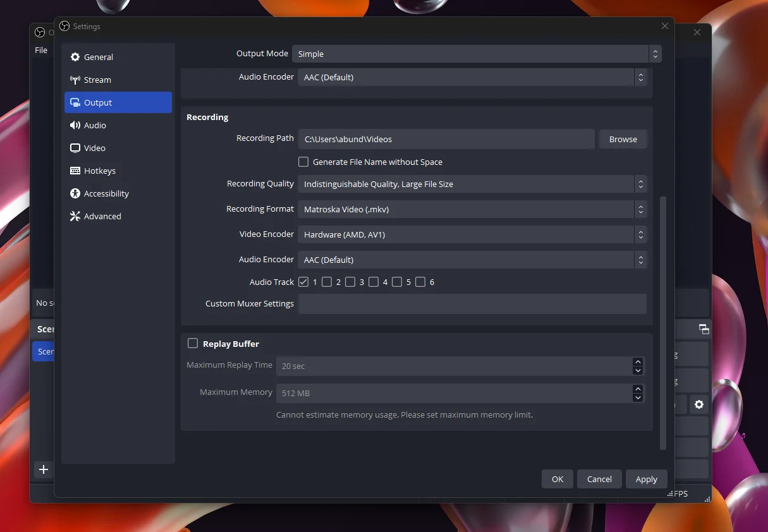Screen dimensions: 768x532
Task: Open Accessibility settings icon
Action: 75,193
